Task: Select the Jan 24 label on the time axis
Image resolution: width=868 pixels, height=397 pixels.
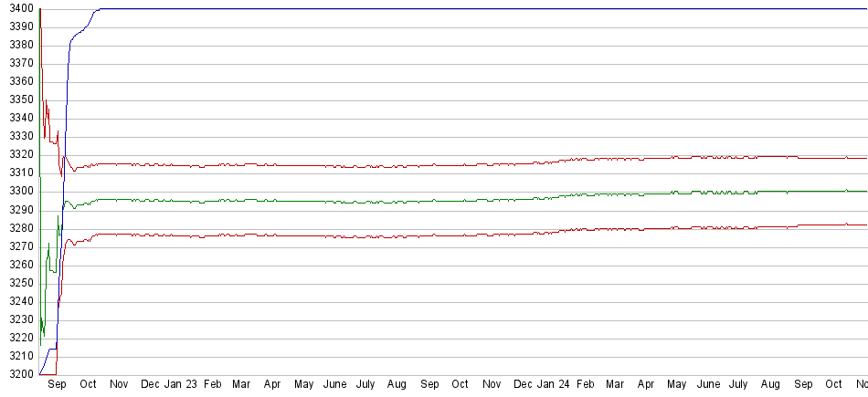Action: [x=551, y=385]
